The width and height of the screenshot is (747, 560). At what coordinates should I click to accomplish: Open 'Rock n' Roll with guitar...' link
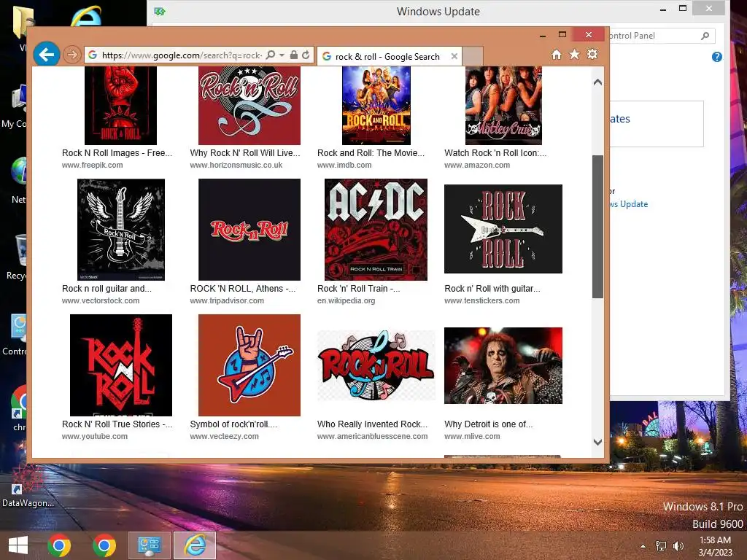click(492, 289)
